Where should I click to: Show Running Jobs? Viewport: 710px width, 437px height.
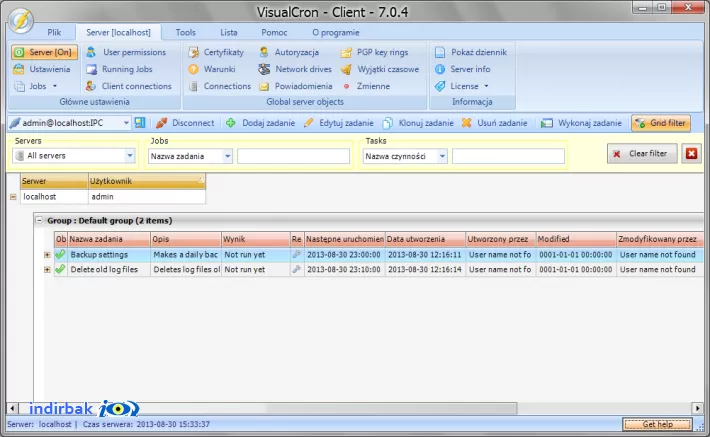120,69
